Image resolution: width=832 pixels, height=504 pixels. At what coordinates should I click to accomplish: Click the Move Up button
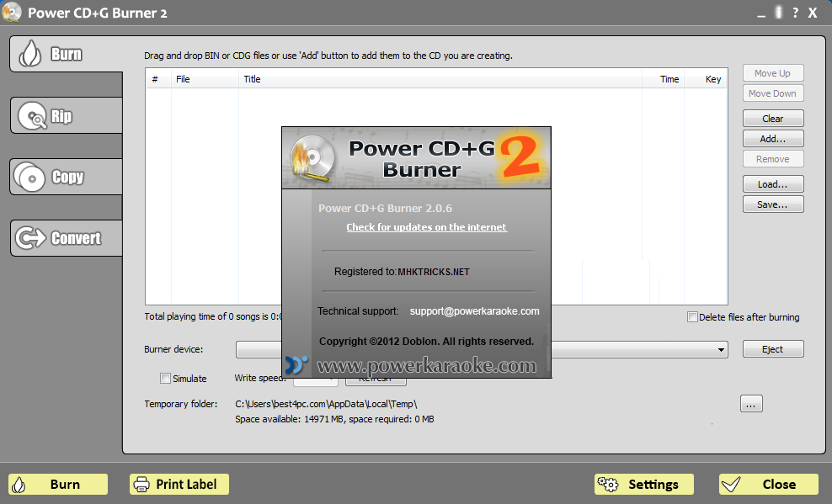[773, 73]
